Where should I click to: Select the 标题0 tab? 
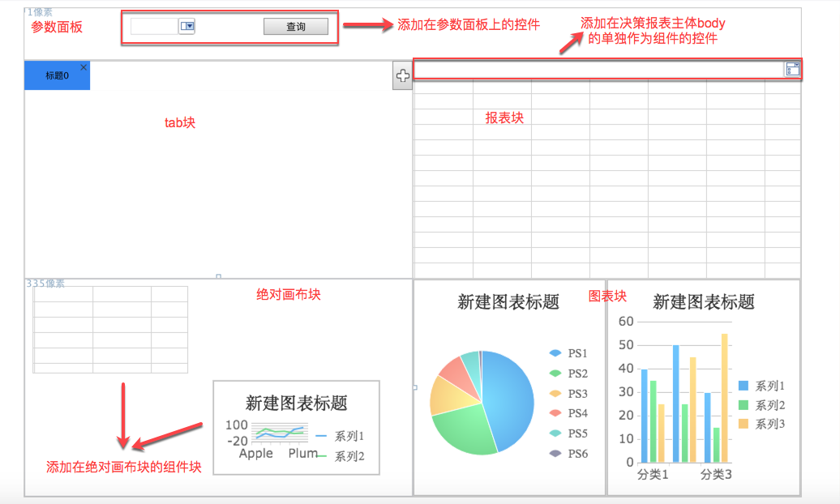(x=57, y=75)
